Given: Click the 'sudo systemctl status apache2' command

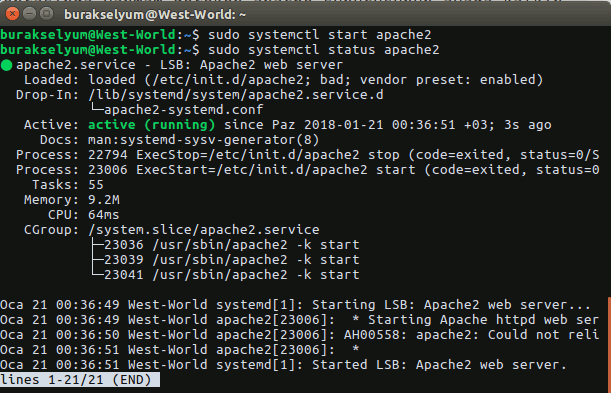Looking at the screenshot, I should coord(323,50).
